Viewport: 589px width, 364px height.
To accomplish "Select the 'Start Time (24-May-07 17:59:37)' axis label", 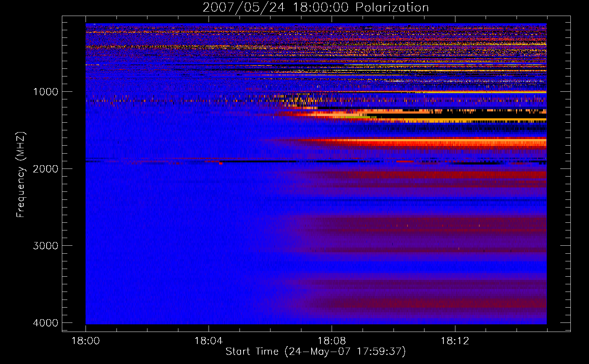I will click(x=316, y=352).
